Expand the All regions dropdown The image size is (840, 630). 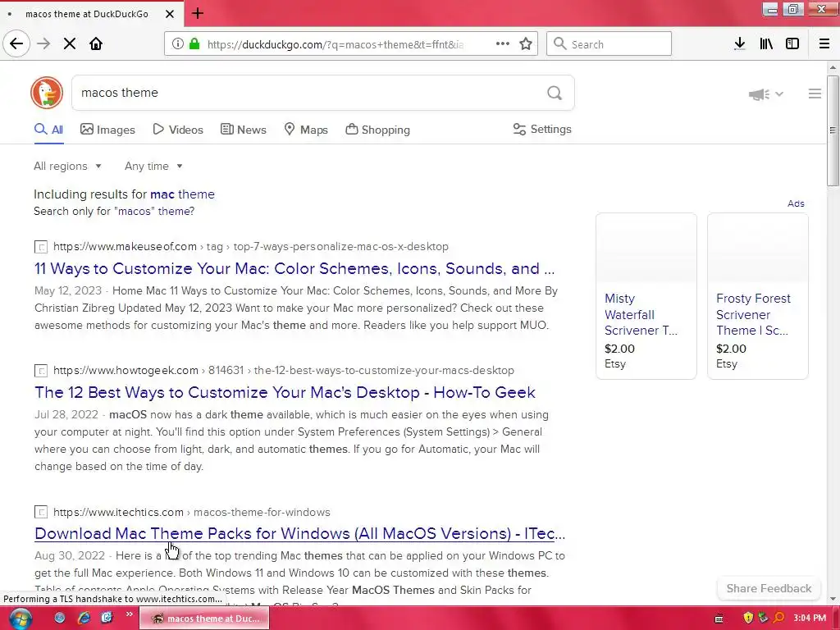[x=67, y=166]
